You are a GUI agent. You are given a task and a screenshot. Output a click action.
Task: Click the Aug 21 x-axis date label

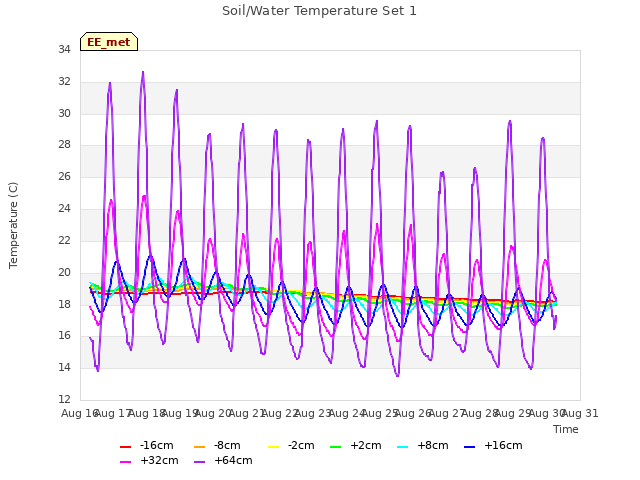click(x=247, y=413)
